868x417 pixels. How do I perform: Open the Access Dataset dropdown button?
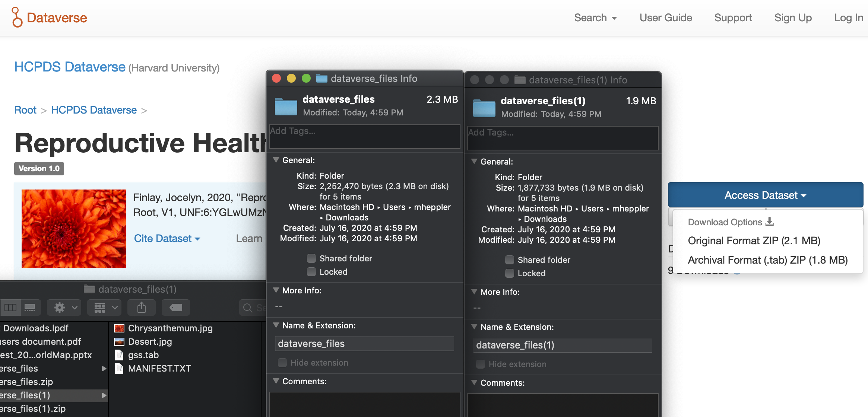pyautogui.click(x=765, y=195)
